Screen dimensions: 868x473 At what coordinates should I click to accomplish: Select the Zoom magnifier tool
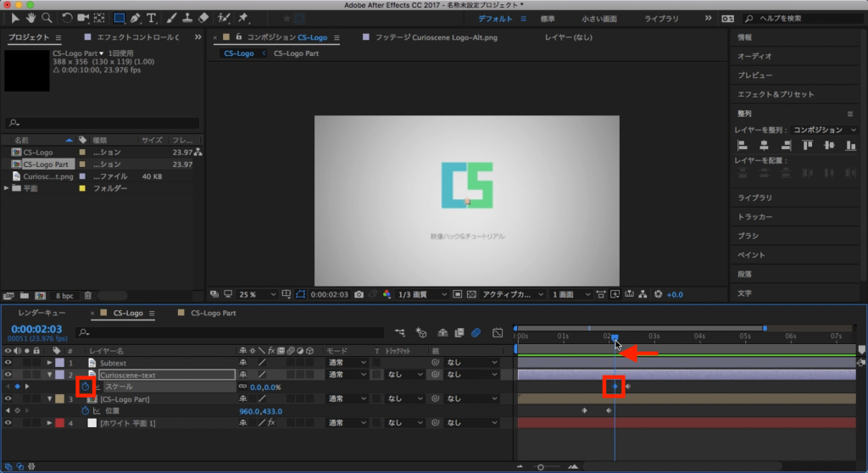(x=47, y=18)
